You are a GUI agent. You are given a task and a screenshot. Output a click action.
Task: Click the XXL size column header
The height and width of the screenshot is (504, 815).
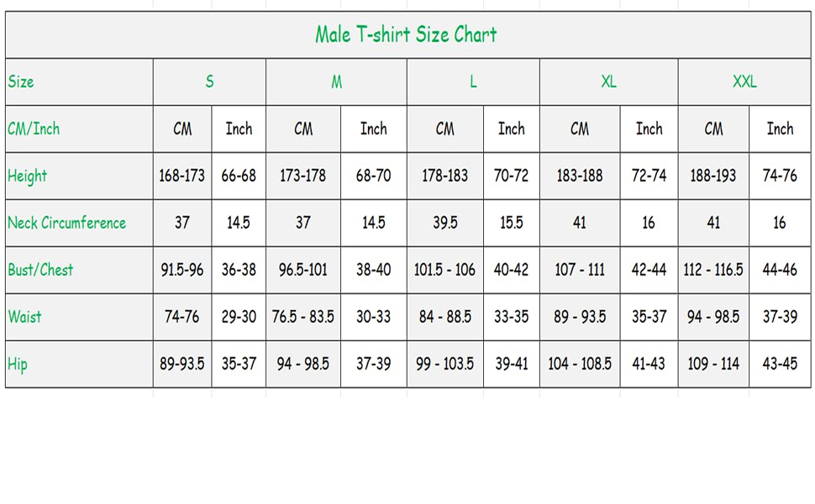pyautogui.click(x=744, y=81)
